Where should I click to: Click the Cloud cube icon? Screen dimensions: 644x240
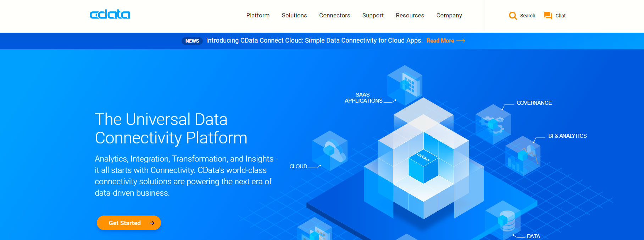click(330, 151)
